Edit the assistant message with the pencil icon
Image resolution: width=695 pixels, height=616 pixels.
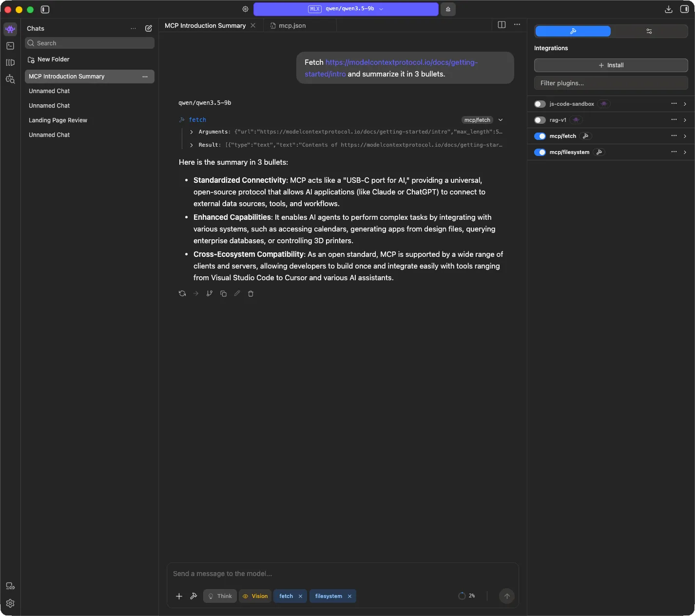coord(237,293)
